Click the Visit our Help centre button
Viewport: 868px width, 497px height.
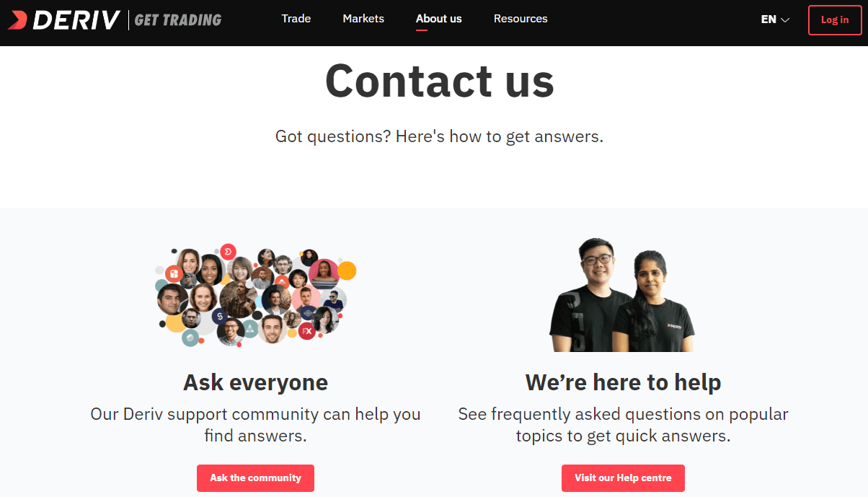pos(623,478)
